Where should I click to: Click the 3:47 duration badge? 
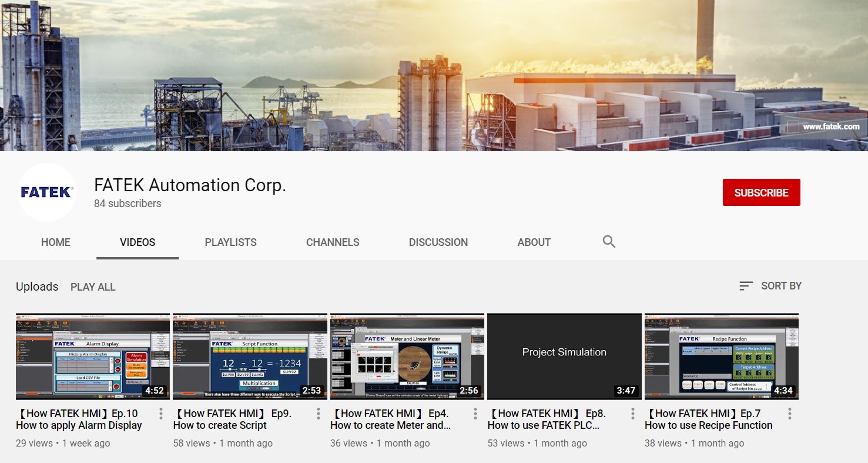626,391
